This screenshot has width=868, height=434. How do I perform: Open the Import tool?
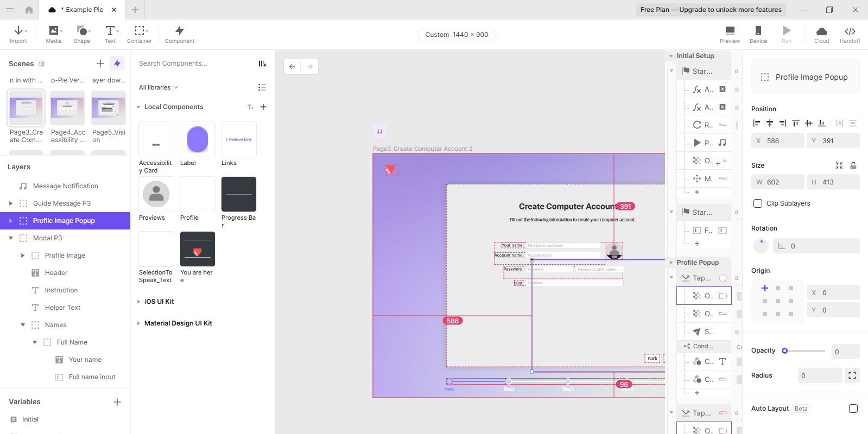(x=18, y=34)
